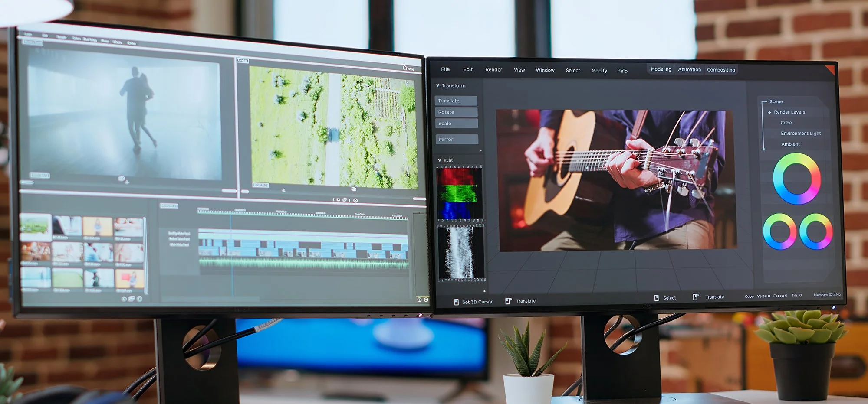Collapse the Edit panel triangle
868x404 pixels.
pos(439,160)
